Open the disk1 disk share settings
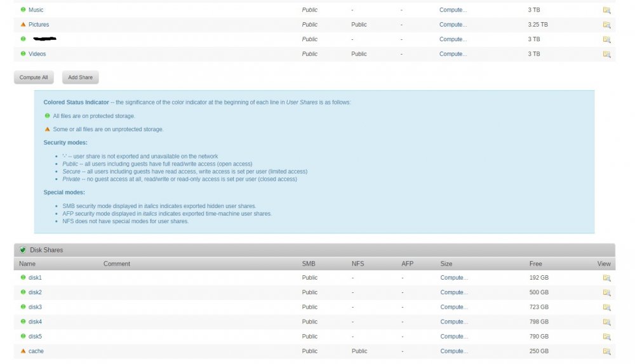Screen dimensions: 635x364 [x=35, y=278]
